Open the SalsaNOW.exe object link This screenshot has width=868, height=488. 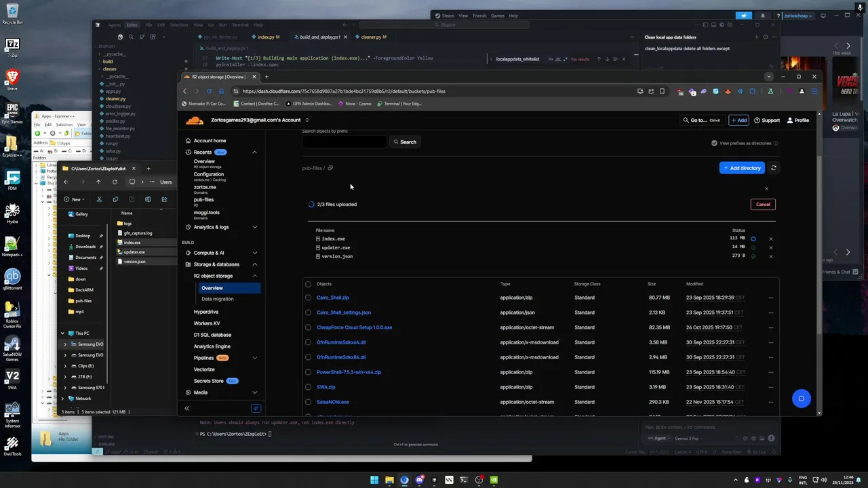click(x=333, y=402)
